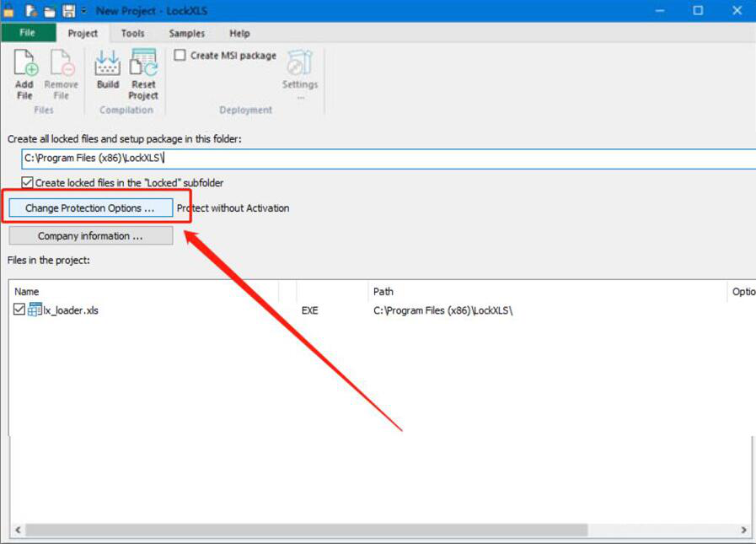Click Company information button
This screenshot has width=756, height=544.
coord(91,236)
